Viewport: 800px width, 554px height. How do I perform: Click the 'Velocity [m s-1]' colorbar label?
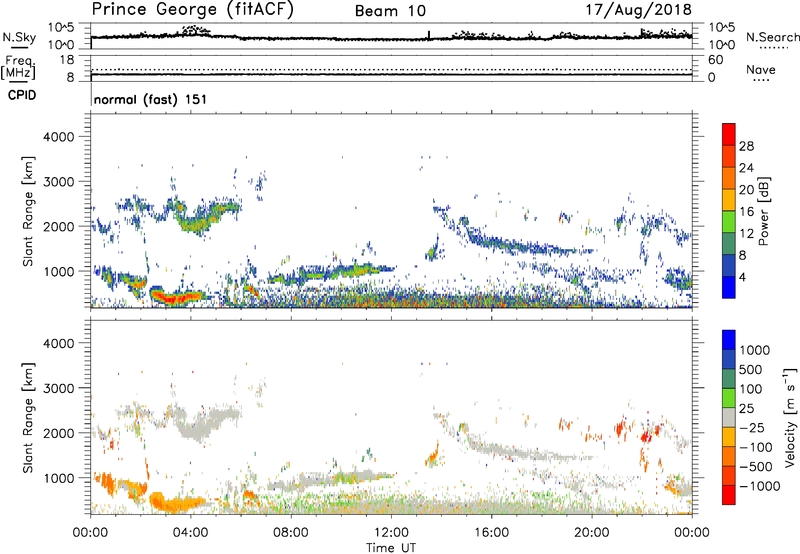point(790,417)
